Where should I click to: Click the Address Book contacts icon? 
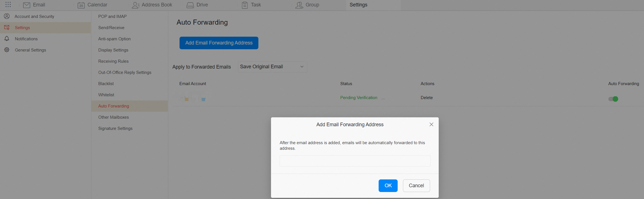[x=136, y=5]
